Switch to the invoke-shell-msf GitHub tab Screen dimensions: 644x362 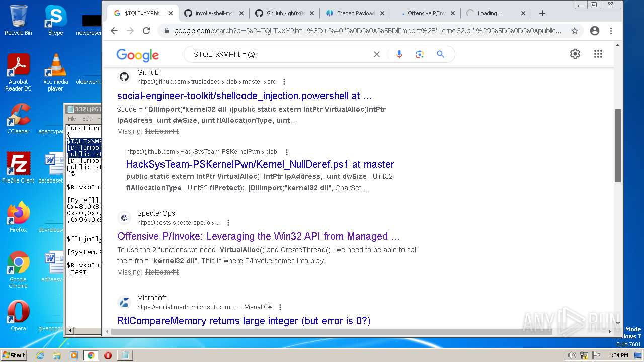tap(215, 13)
